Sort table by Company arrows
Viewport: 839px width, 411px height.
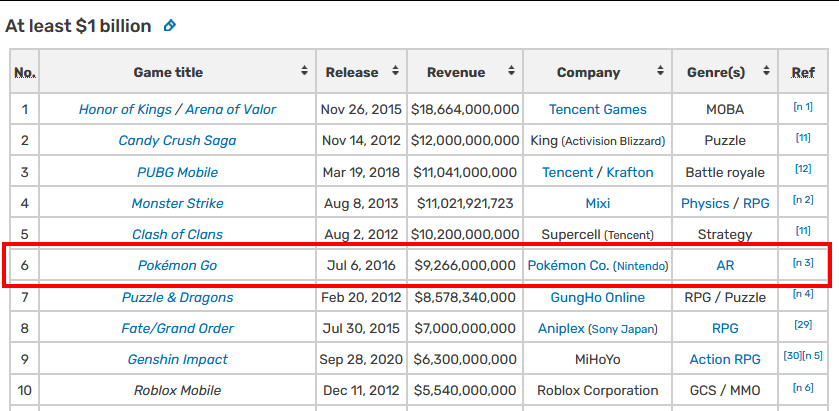[660, 71]
